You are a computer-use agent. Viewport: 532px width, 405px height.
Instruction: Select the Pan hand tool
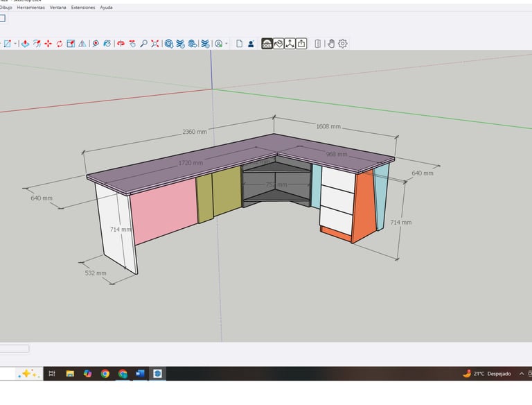(x=132, y=44)
